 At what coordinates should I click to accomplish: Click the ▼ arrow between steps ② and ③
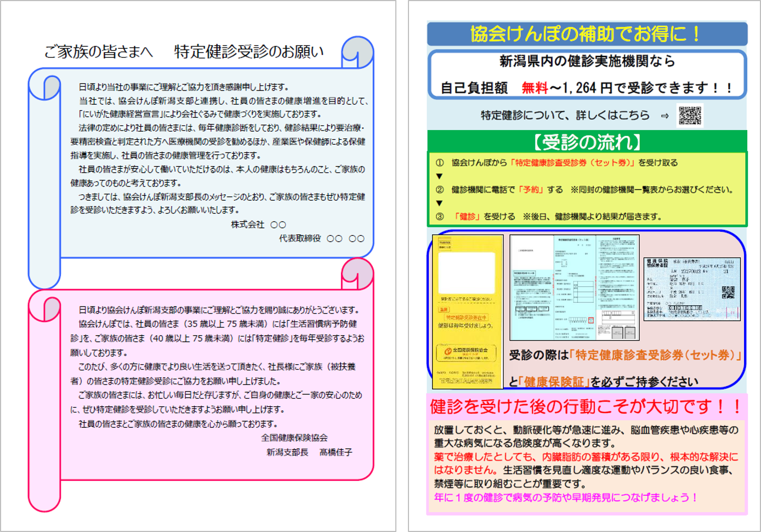(439, 203)
